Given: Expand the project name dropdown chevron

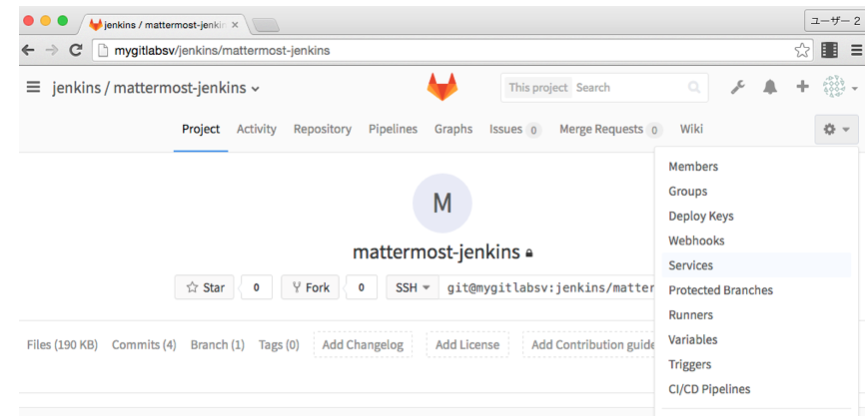Looking at the screenshot, I should point(255,89).
